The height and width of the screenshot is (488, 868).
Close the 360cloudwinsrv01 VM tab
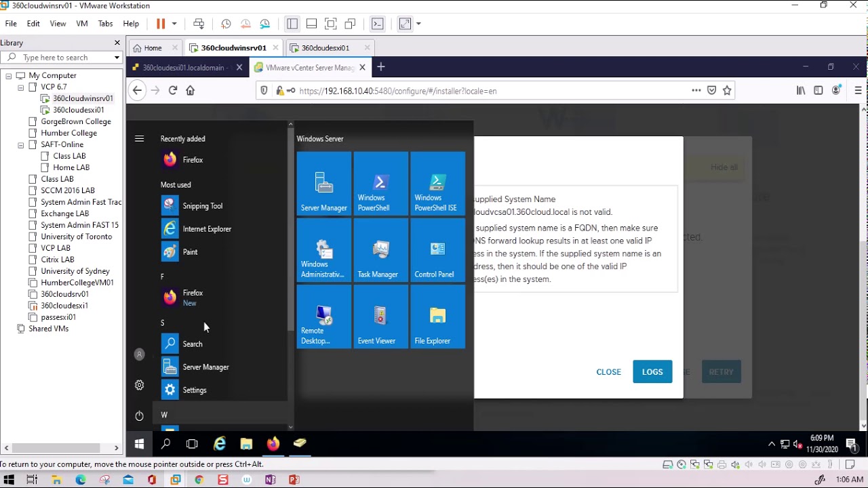[275, 48]
